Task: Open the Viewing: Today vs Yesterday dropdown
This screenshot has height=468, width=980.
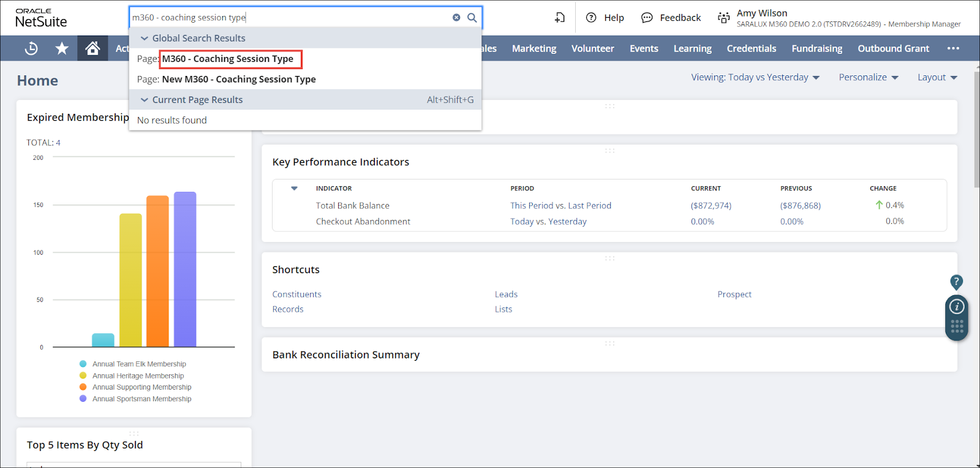Action: (755, 77)
